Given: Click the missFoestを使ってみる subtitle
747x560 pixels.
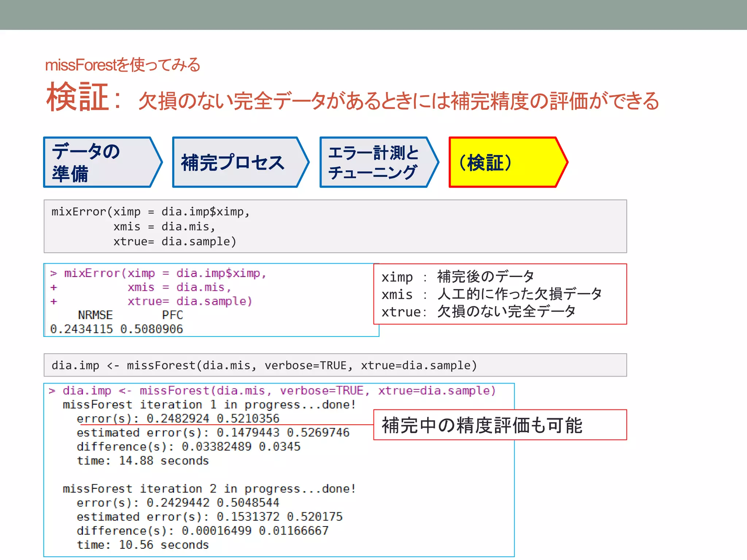Looking at the screenshot, I should point(123,65).
